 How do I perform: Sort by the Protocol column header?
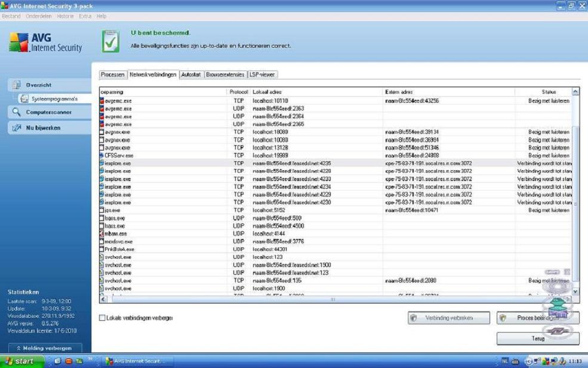(x=239, y=92)
